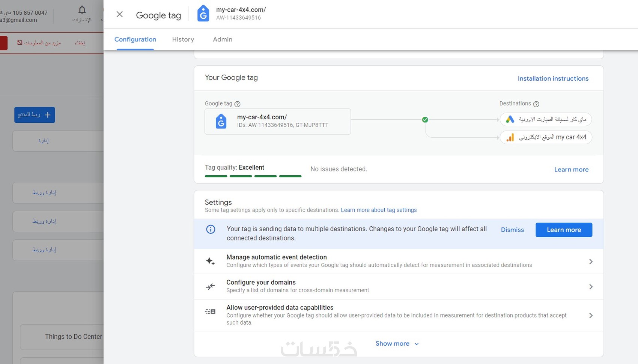Click the Google tag help question icon
The width and height of the screenshot is (638, 364).
pyautogui.click(x=237, y=104)
